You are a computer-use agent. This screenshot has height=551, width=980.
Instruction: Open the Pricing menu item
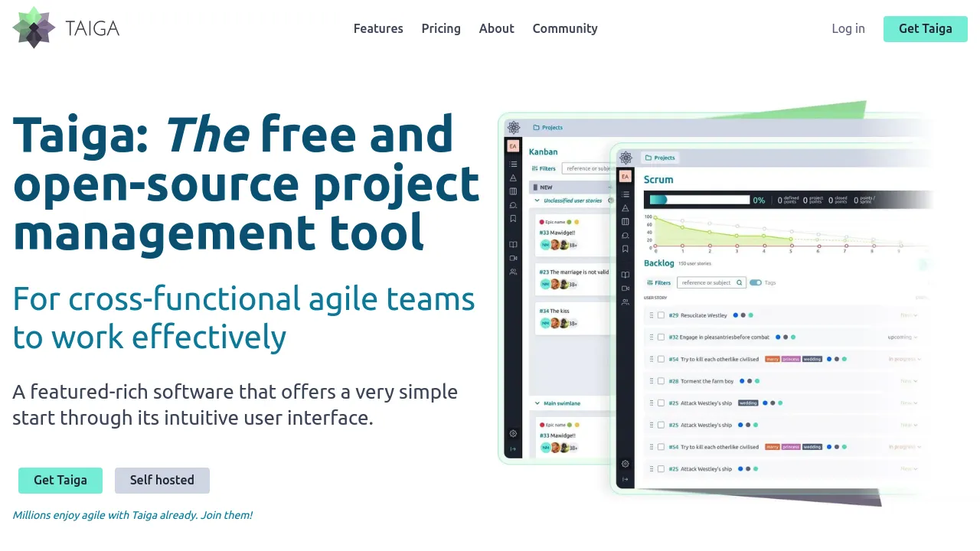[441, 28]
